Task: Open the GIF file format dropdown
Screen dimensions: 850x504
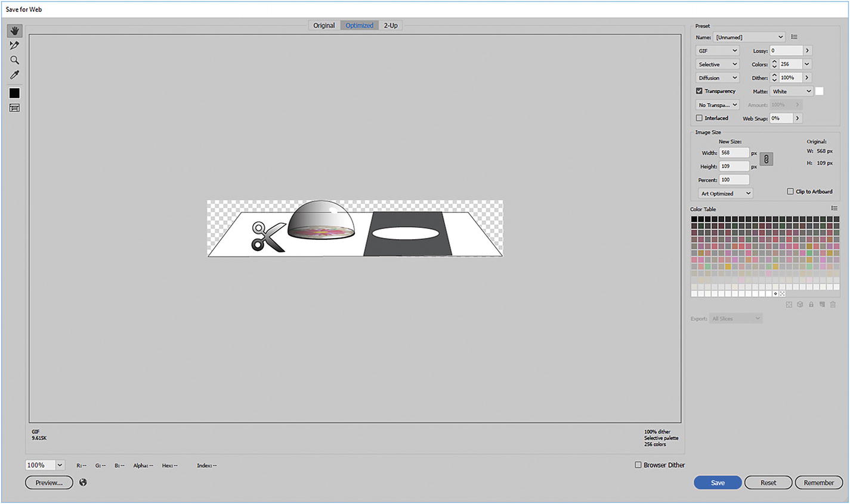Action: pos(716,50)
